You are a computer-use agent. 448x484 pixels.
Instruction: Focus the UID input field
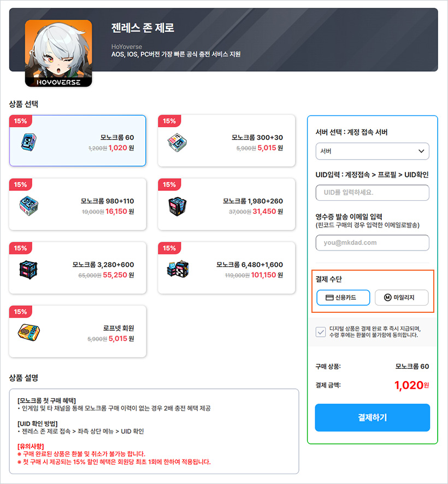(x=372, y=193)
